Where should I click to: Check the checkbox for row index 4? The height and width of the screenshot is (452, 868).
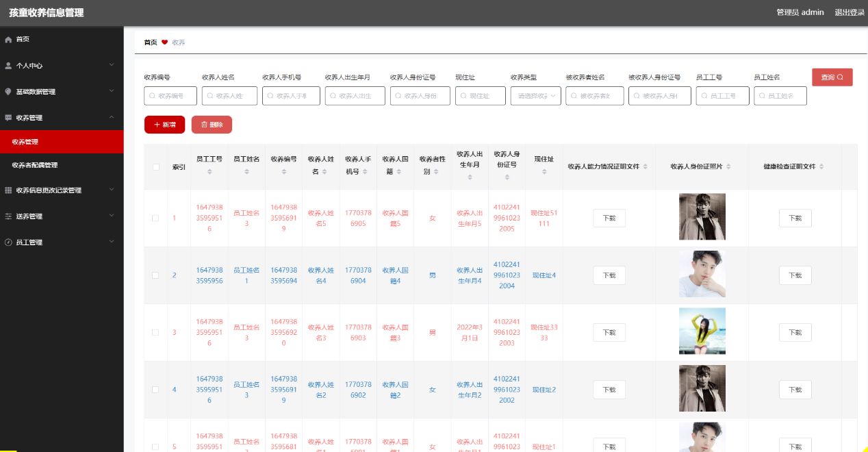tap(156, 390)
